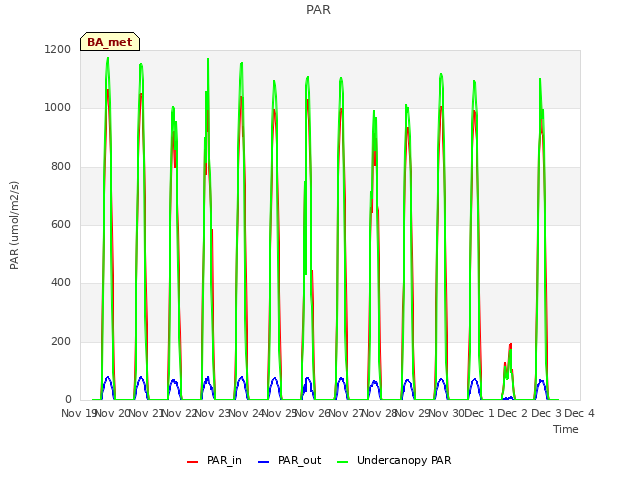Click the Dec 4 x-axis tick label

(x=579, y=413)
